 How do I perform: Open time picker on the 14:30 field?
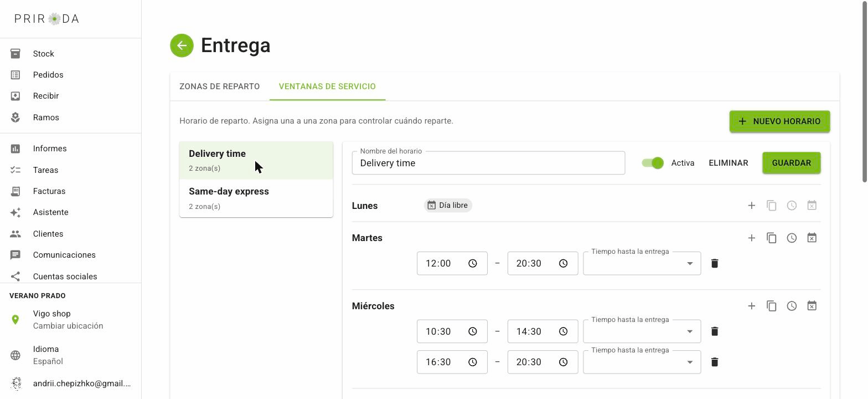click(564, 331)
